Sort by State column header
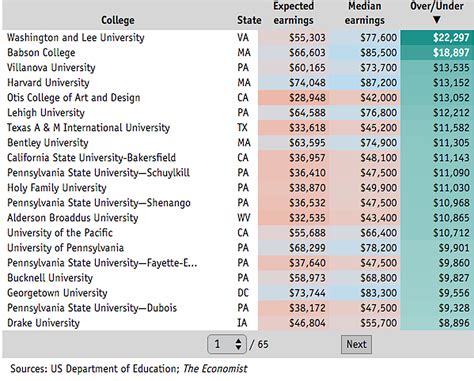Image resolution: width=474 pixels, height=381 pixels. [x=249, y=20]
